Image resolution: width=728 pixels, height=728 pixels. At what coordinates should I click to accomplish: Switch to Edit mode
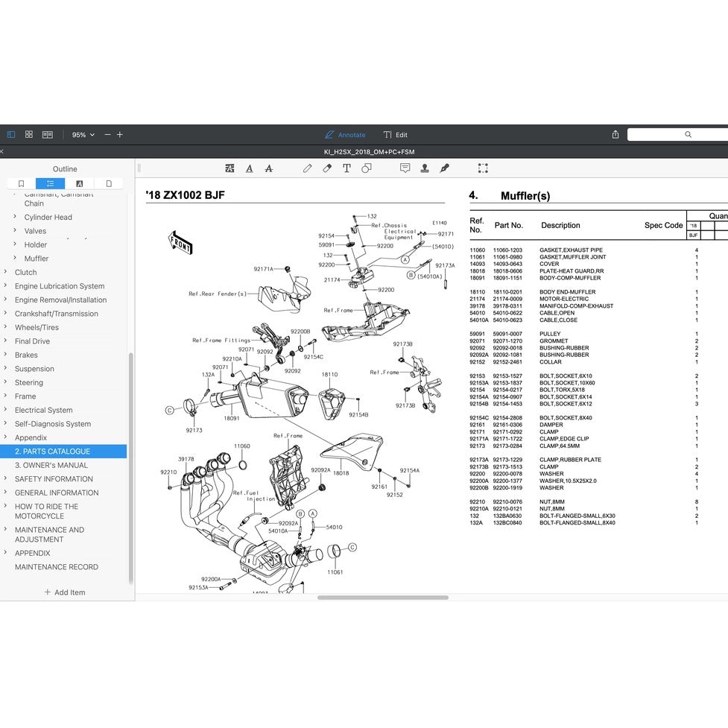[395, 135]
